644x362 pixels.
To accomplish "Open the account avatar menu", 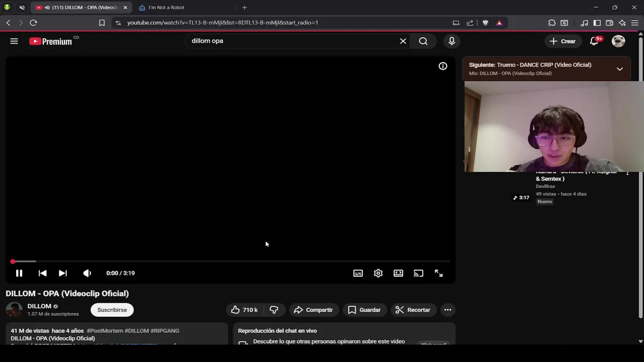I will pos(618,41).
